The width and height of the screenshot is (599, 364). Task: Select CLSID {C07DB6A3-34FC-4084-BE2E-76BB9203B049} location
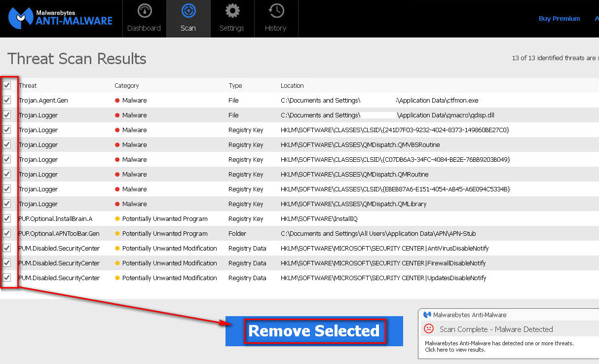pos(395,159)
